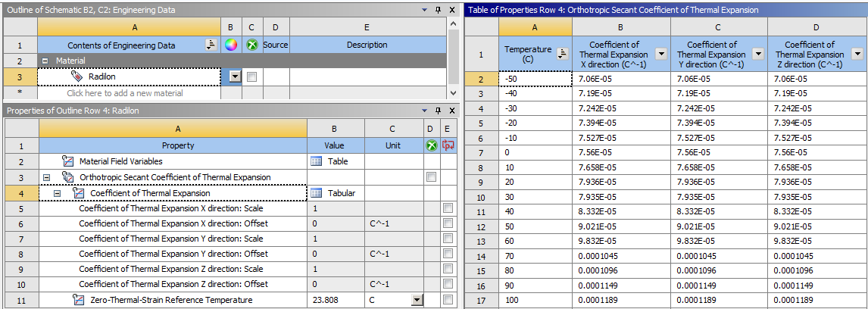Click the green X suppression column icon
The width and height of the screenshot is (868, 309).
[252, 45]
